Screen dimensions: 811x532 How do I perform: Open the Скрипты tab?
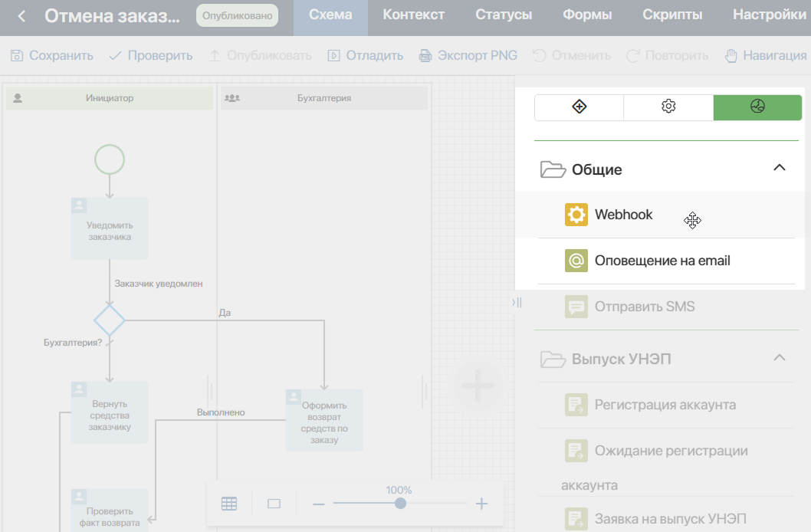point(672,15)
